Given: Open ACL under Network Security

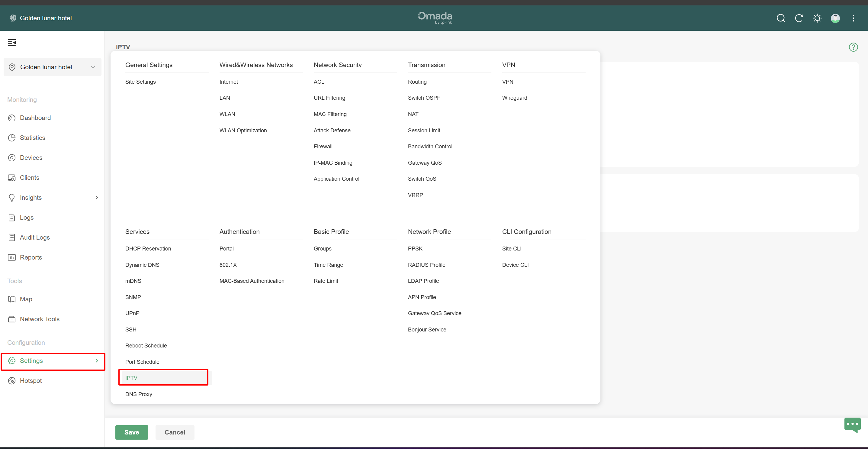Looking at the screenshot, I should pyautogui.click(x=319, y=82).
